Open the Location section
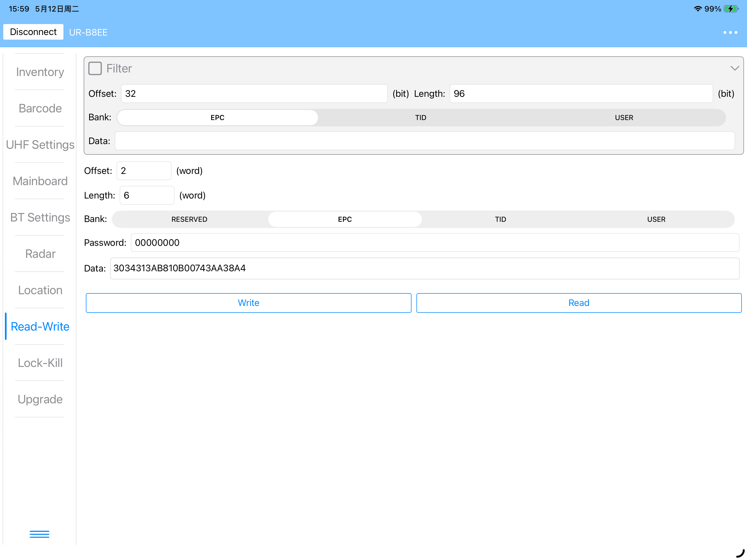 coord(40,290)
